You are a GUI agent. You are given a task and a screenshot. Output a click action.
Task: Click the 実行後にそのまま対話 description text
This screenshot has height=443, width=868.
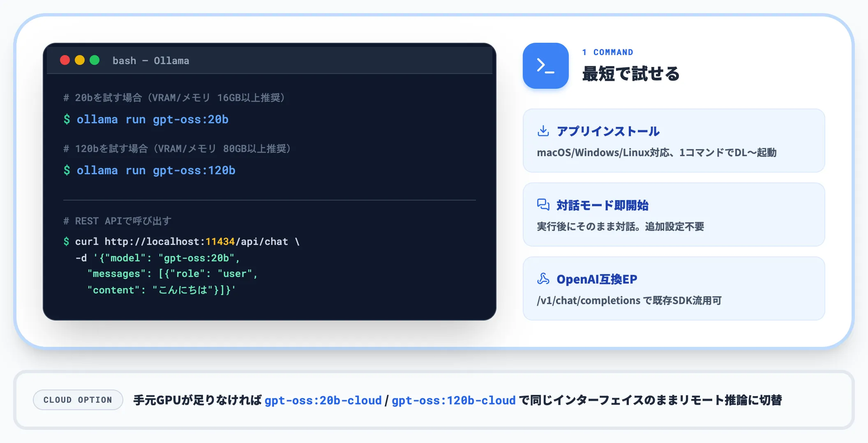621,226
